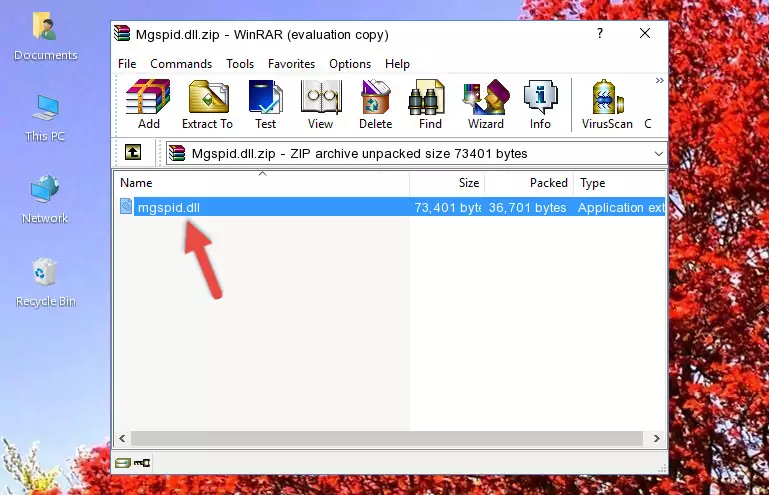This screenshot has height=495, width=769.
Task: Click the Delete files icon
Action: [376, 104]
